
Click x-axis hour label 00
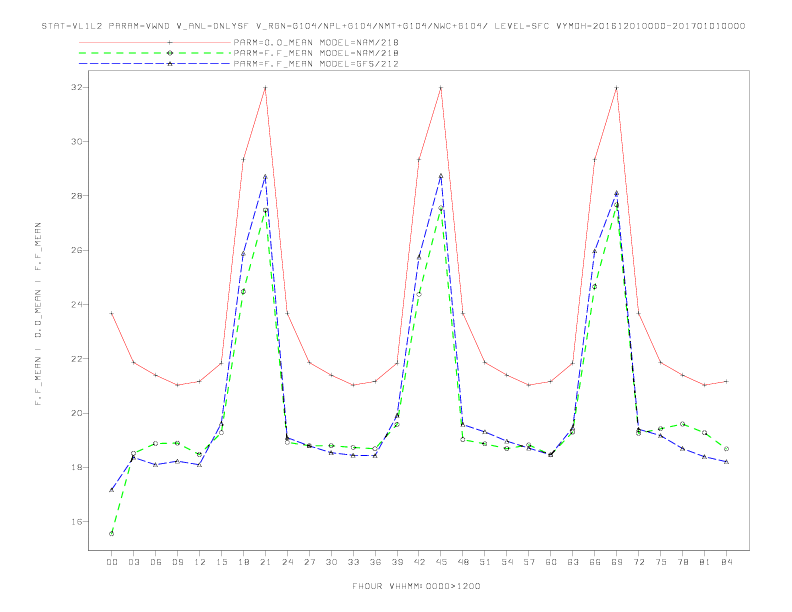pyautogui.click(x=112, y=562)
